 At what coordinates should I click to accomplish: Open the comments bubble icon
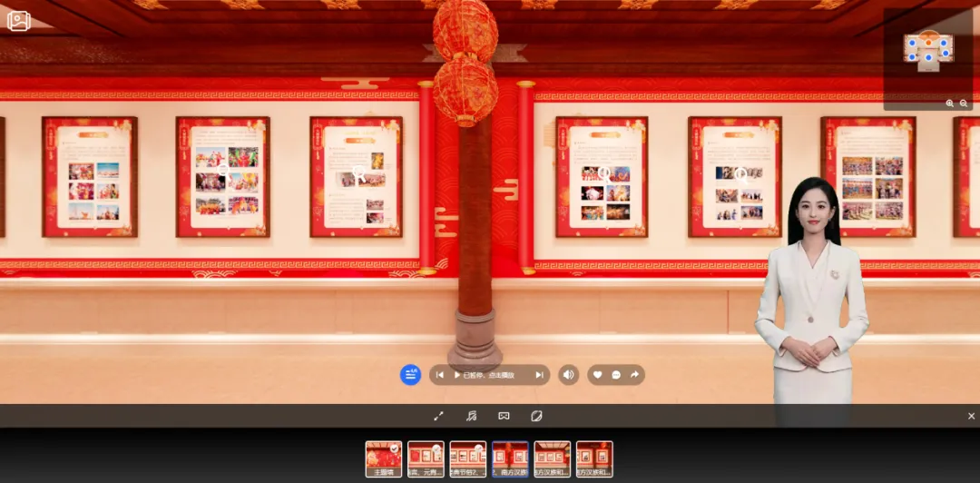coord(616,375)
